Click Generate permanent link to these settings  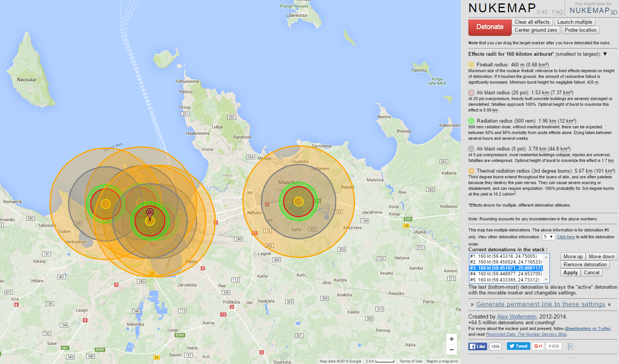[x=541, y=304]
